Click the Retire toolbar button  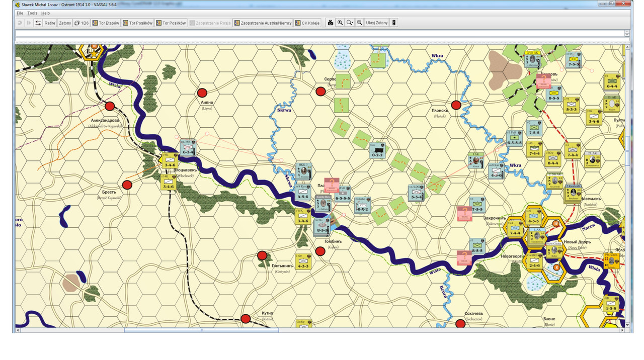pos(50,23)
